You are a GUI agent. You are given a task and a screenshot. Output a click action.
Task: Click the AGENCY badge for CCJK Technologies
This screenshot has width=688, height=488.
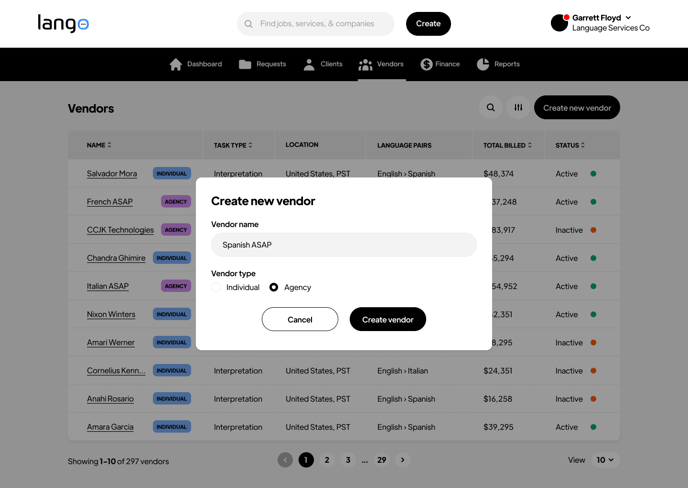click(176, 230)
